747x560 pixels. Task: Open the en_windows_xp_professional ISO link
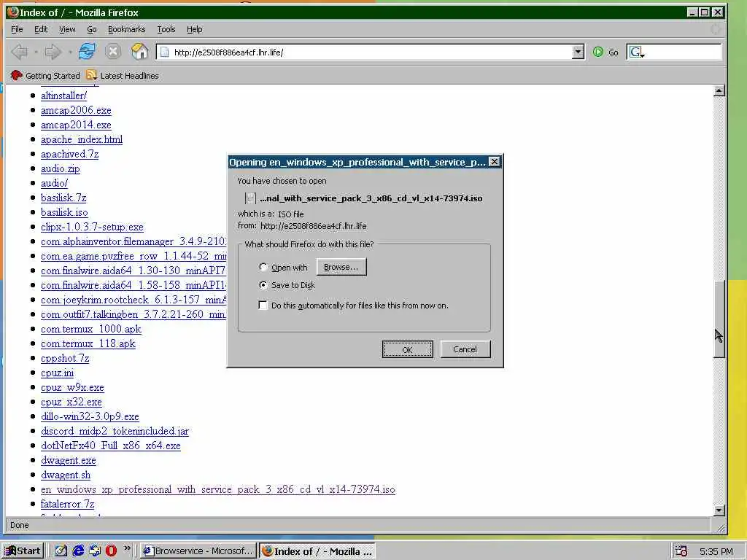218,489
